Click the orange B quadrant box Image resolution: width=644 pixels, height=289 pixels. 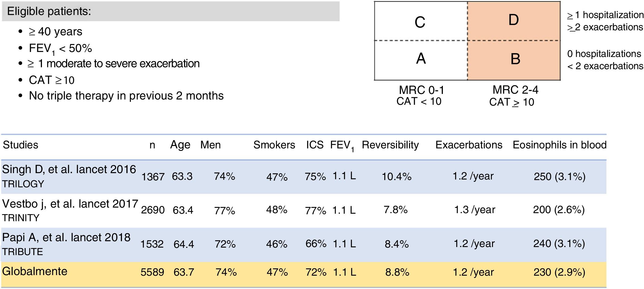[514, 60]
